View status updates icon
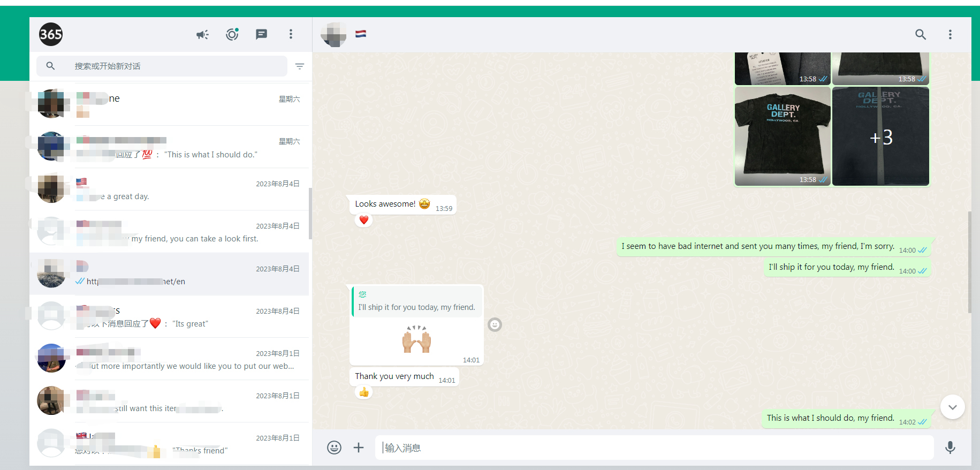 (x=232, y=34)
